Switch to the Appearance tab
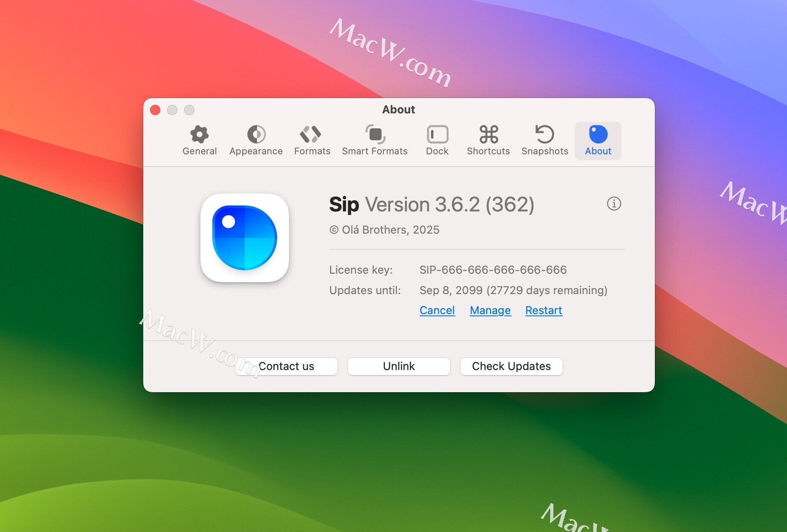This screenshot has width=787, height=532. pos(256,141)
